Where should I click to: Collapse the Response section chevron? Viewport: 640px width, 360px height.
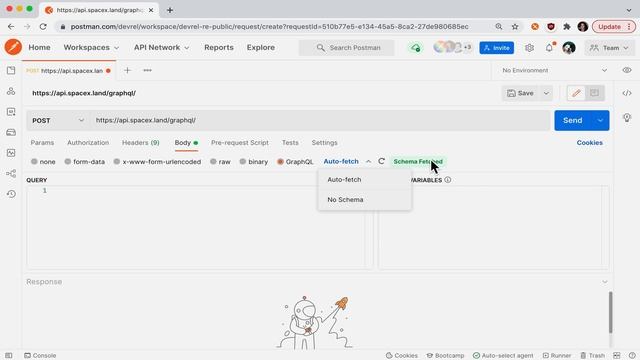click(x=604, y=282)
